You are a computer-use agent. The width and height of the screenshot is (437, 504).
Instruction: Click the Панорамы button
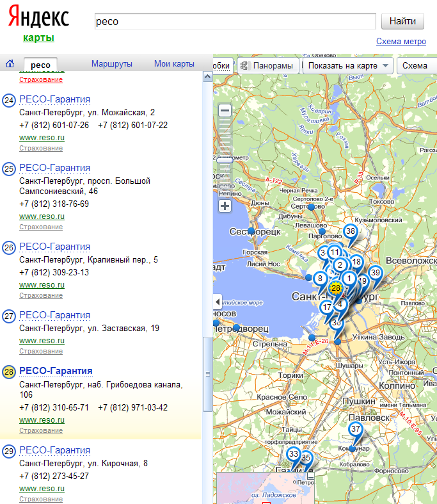(268, 65)
